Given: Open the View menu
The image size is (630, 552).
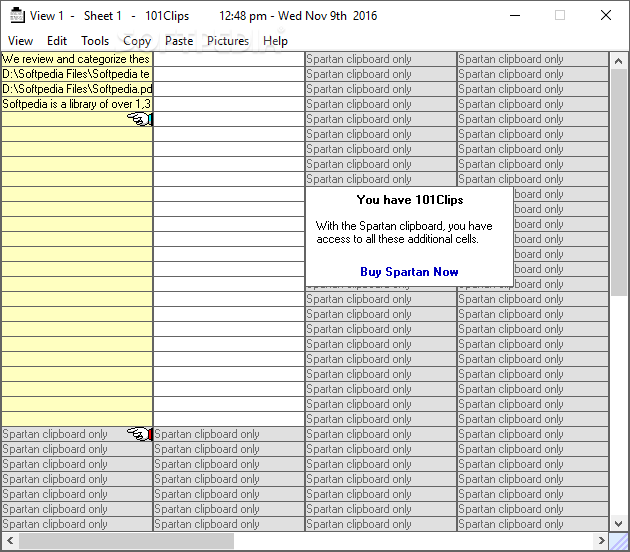Looking at the screenshot, I should tap(20, 41).
